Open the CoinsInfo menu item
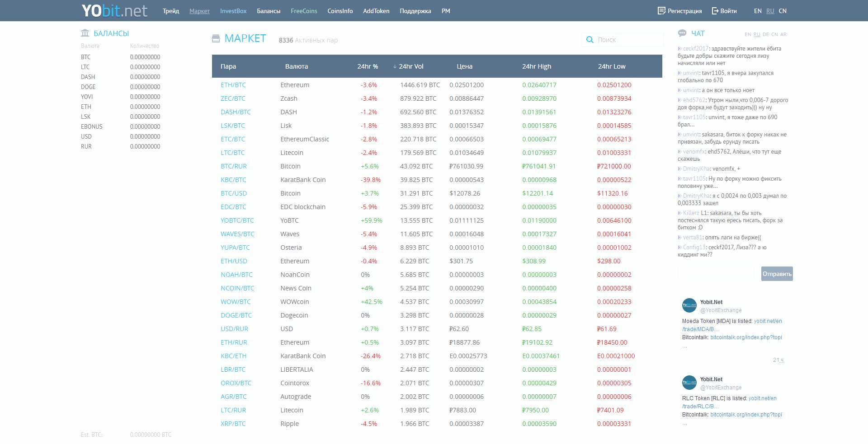 point(340,11)
